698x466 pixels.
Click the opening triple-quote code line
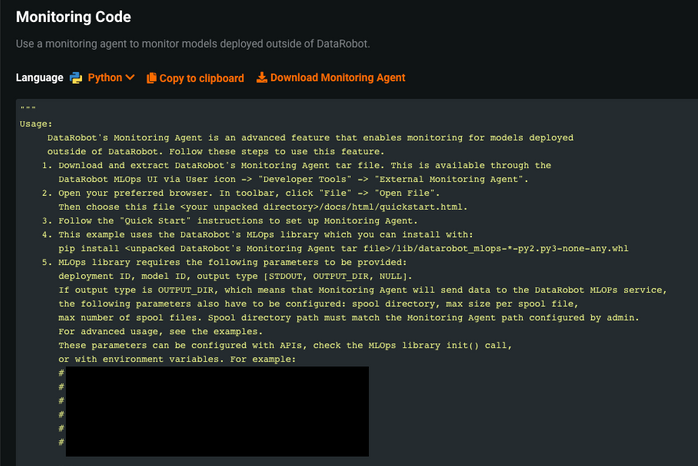[26, 110]
